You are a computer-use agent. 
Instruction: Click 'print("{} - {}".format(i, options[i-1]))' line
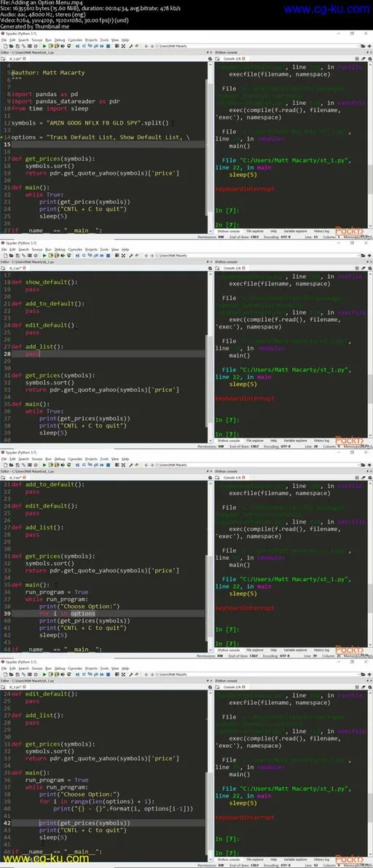click(x=123, y=808)
